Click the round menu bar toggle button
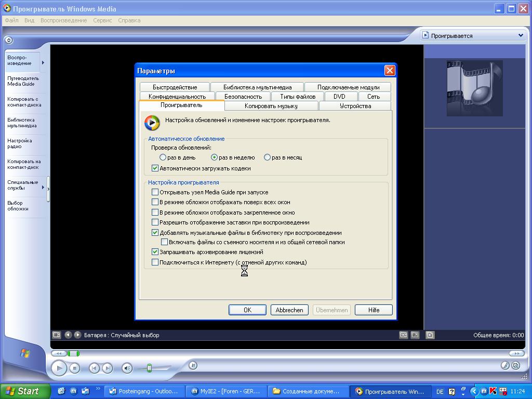The height and width of the screenshot is (399, 532). 9,41
